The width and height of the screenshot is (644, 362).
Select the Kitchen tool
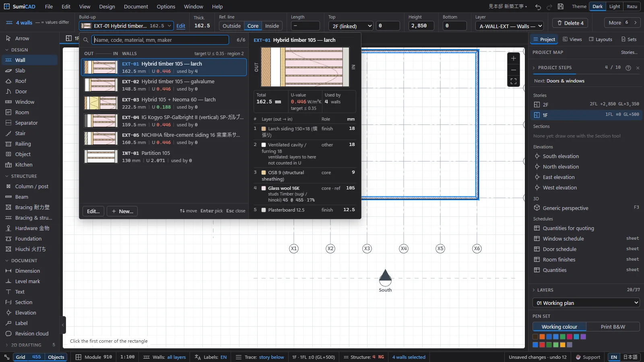[x=29, y=165]
